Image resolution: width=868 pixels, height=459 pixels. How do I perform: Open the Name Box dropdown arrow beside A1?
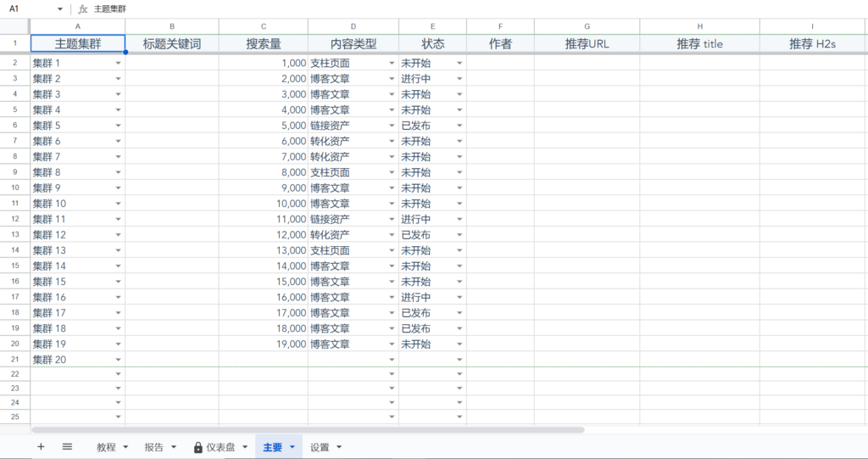pyautogui.click(x=60, y=8)
